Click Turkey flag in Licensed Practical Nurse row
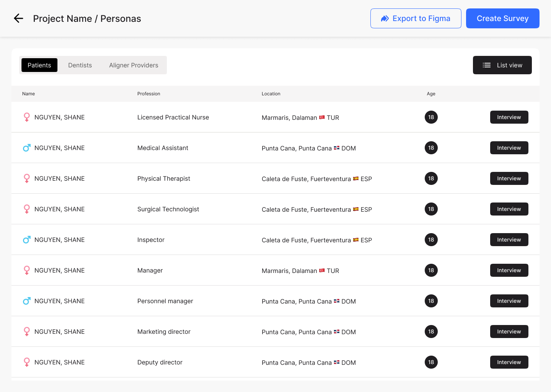The width and height of the screenshot is (551, 392). pyautogui.click(x=322, y=117)
